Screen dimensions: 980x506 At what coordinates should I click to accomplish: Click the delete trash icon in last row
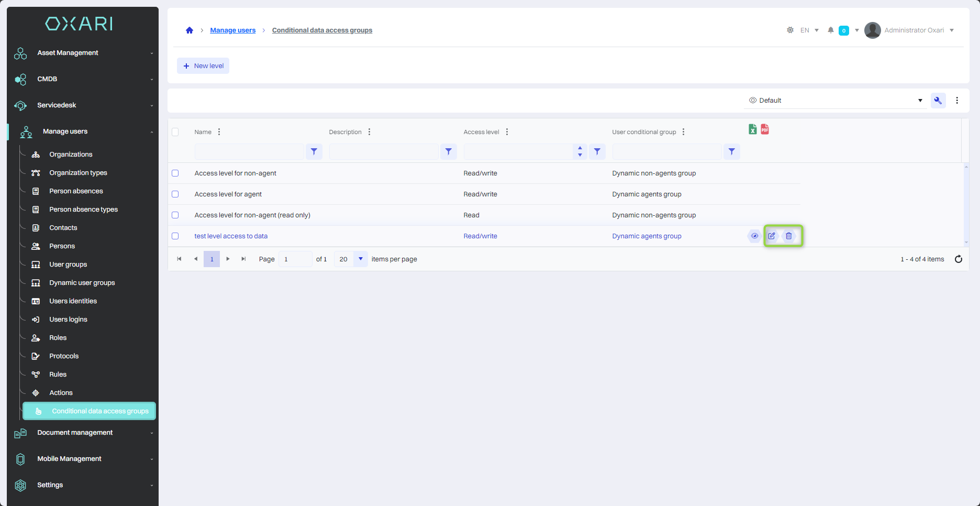(x=788, y=236)
